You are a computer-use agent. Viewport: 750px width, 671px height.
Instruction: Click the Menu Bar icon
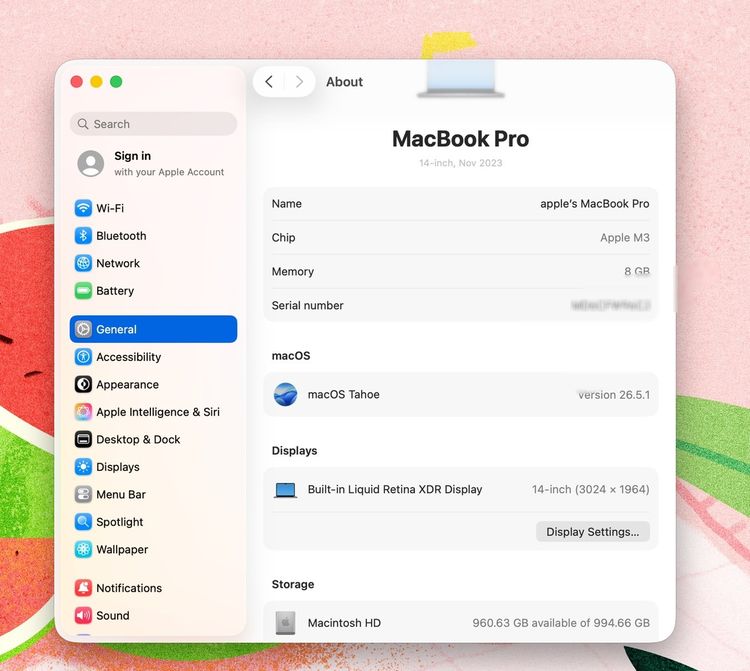tap(83, 494)
